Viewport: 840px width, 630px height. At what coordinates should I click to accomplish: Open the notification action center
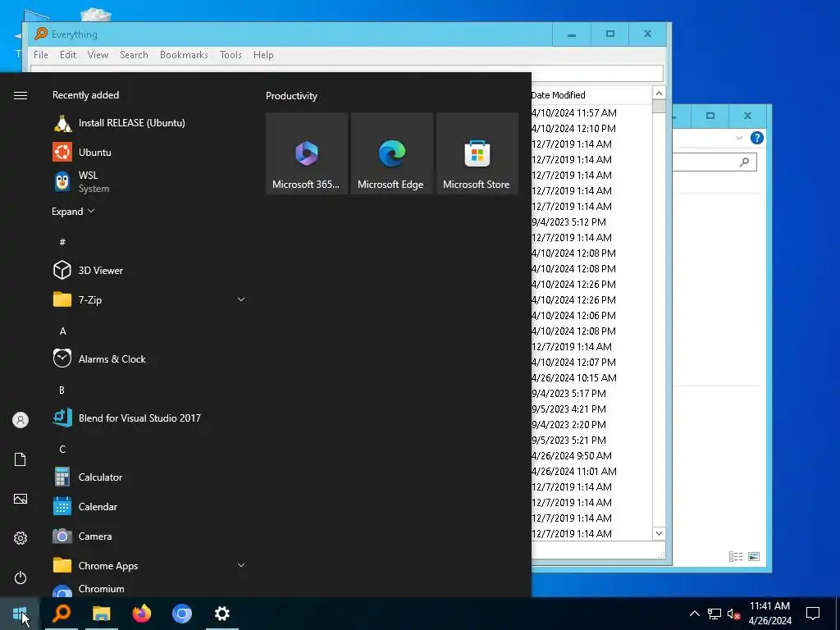[813, 614]
